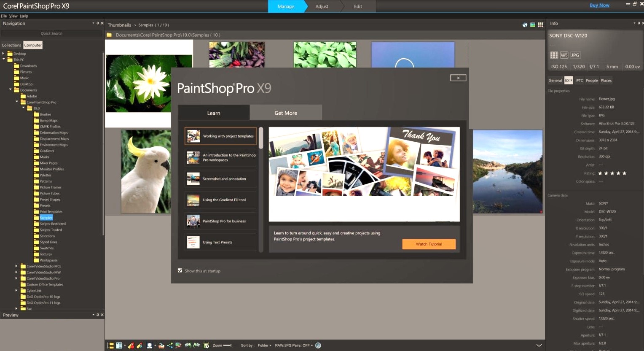Image resolution: width=644 pixels, height=351 pixels.
Task: Switch to Thumbnail mode grid icon
Action: click(x=540, y=25)
